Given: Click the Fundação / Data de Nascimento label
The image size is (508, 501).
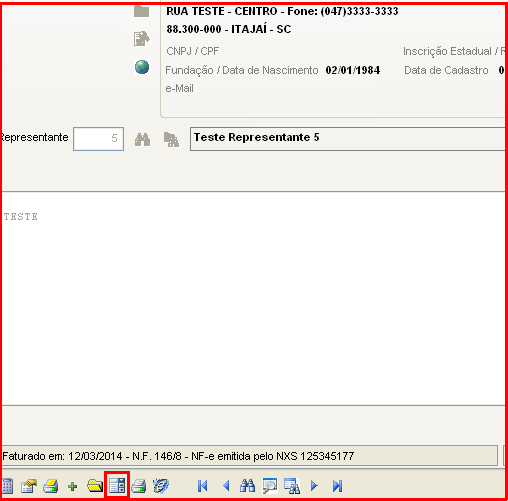Looking at the screenshot, I should [242, 70].
